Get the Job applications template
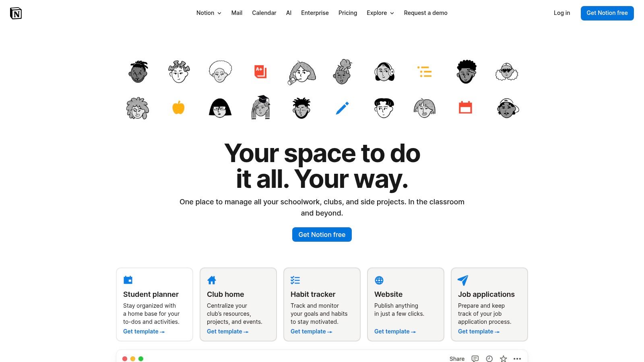The width and height of the screenshot is (644, 362). (479, 331)
